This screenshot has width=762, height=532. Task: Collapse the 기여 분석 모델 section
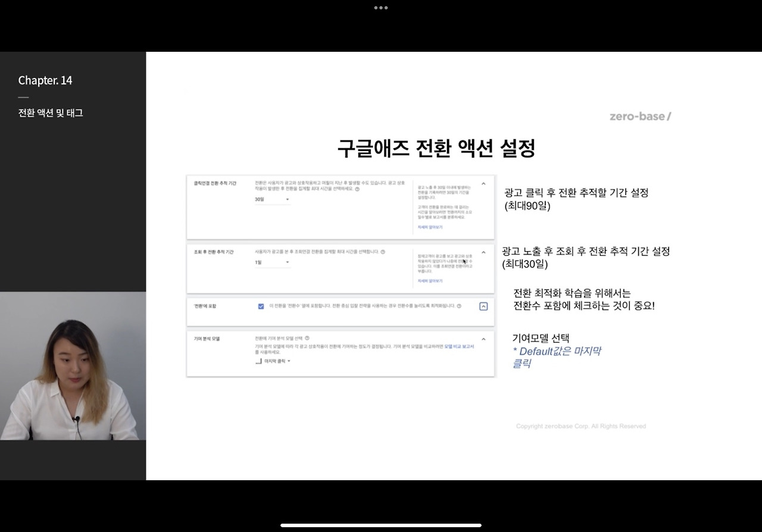483,339
